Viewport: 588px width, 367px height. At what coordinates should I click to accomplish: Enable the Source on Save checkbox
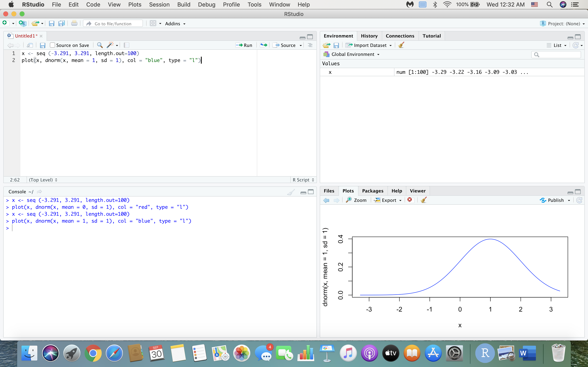click(x=52, y=45)
